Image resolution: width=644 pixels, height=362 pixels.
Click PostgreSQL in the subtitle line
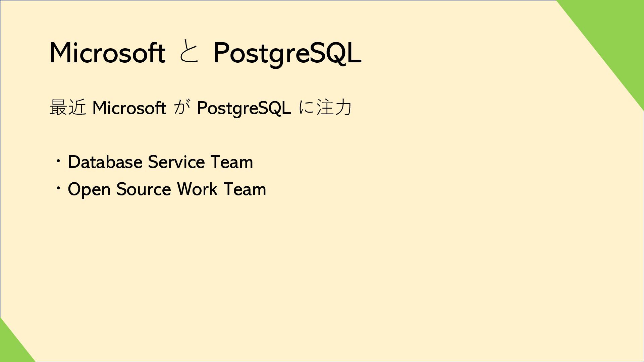(x=244, y=109)
